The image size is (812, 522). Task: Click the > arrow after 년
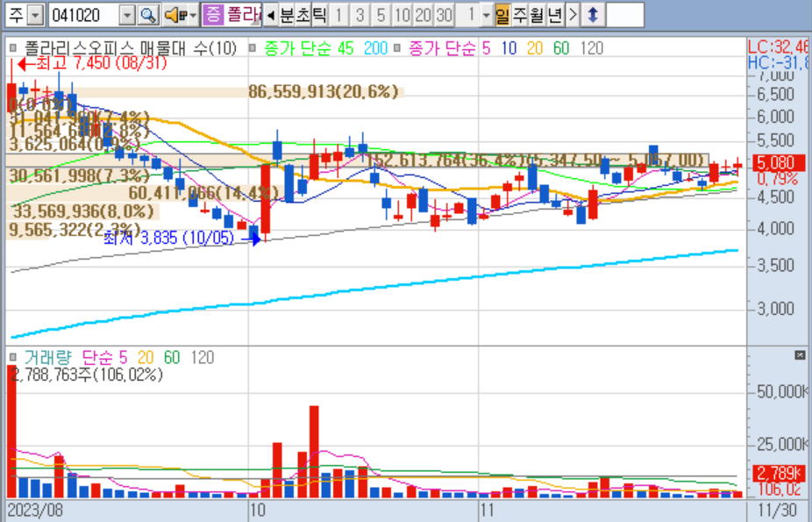pos(573,15)
